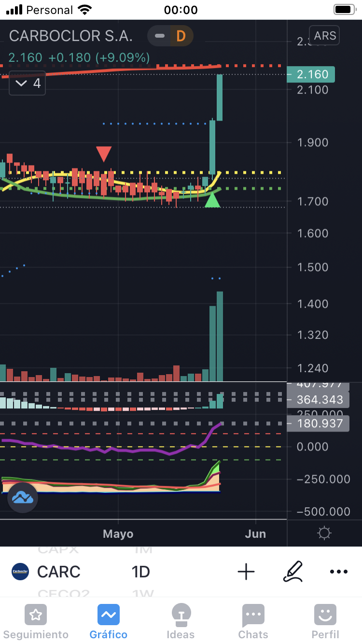Open the three-dots more options menu
The image size is (362, 644).
coord(338,572)
